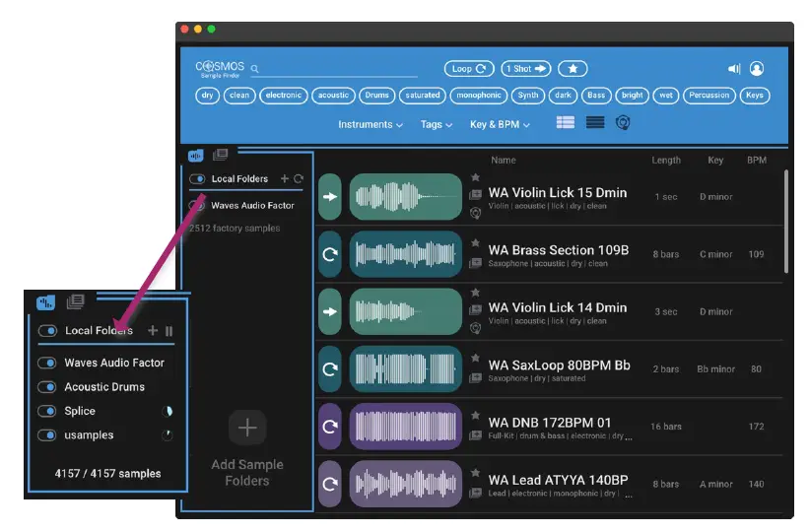Screen dimensions: 809x532
Task: Click the COSMOS Sample Finder logo
Action: (220, 69)
